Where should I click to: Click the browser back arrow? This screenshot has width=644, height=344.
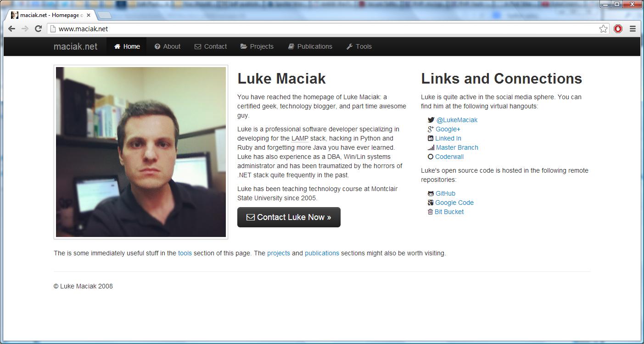pos(11,28)
